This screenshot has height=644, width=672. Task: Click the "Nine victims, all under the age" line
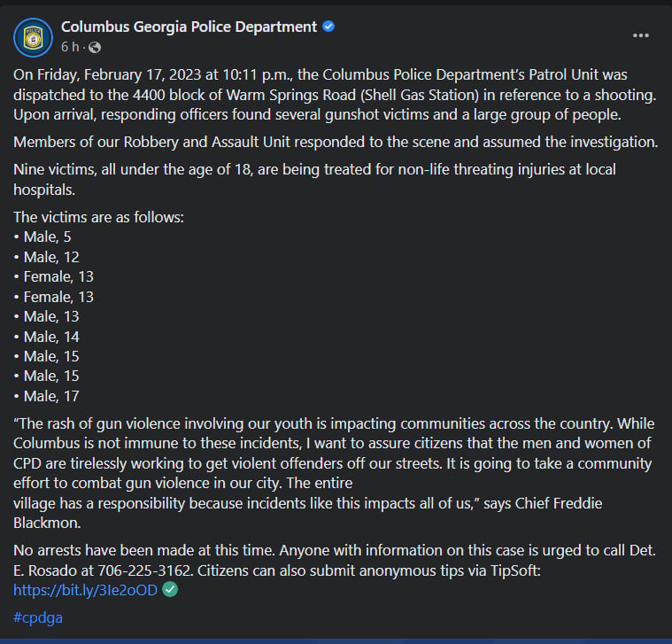[314, 170]
